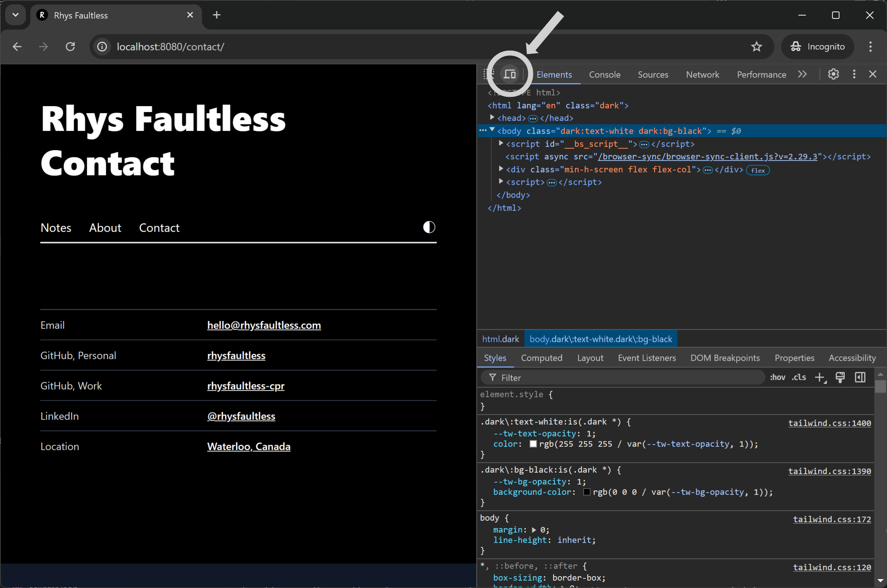
Task: View site information icon in address bar
Action: coord(102,47)
